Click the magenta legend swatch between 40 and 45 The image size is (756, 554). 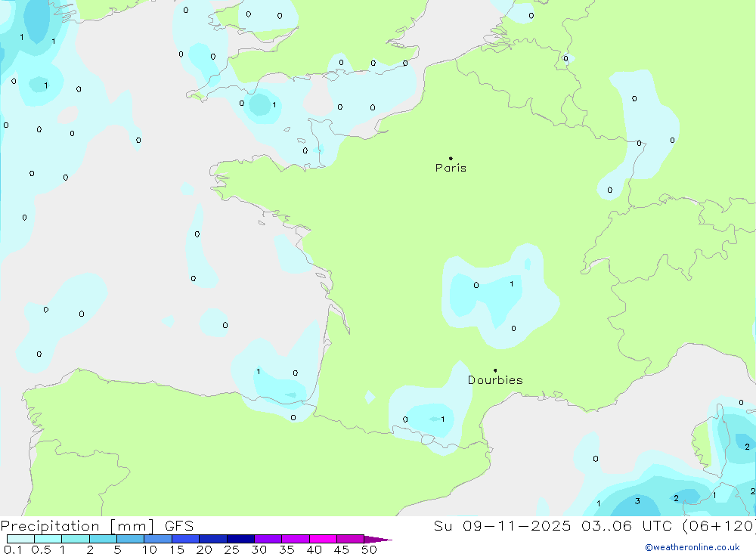[x=323, y=539]
